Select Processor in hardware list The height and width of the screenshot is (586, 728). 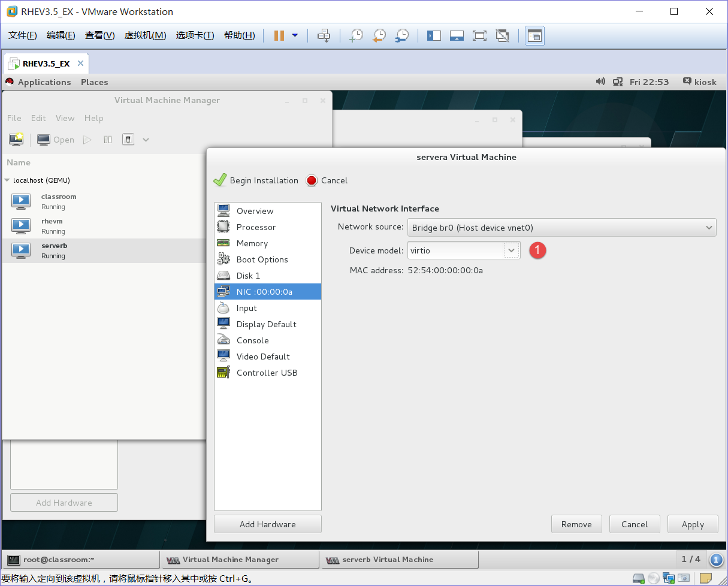(268, 227)
